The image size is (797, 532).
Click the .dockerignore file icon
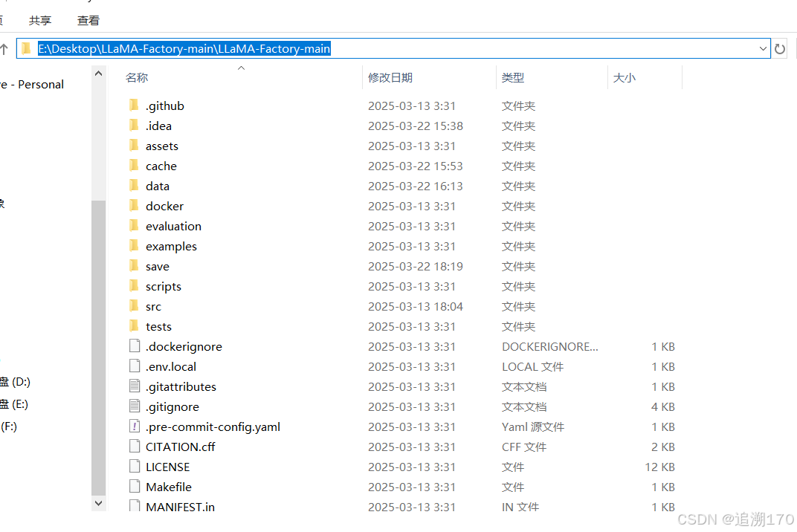(135, 346)
